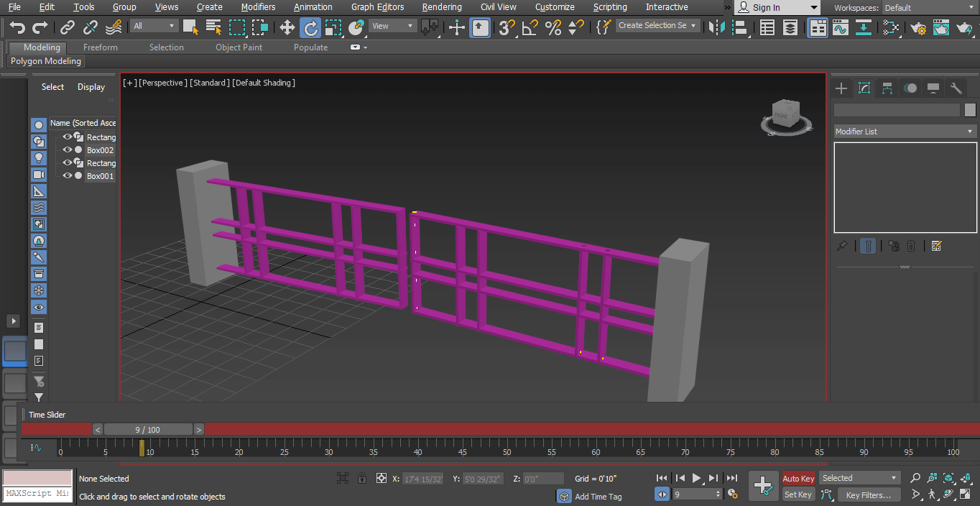Open Render Setup via its toolbar icon

pos(919,27)
